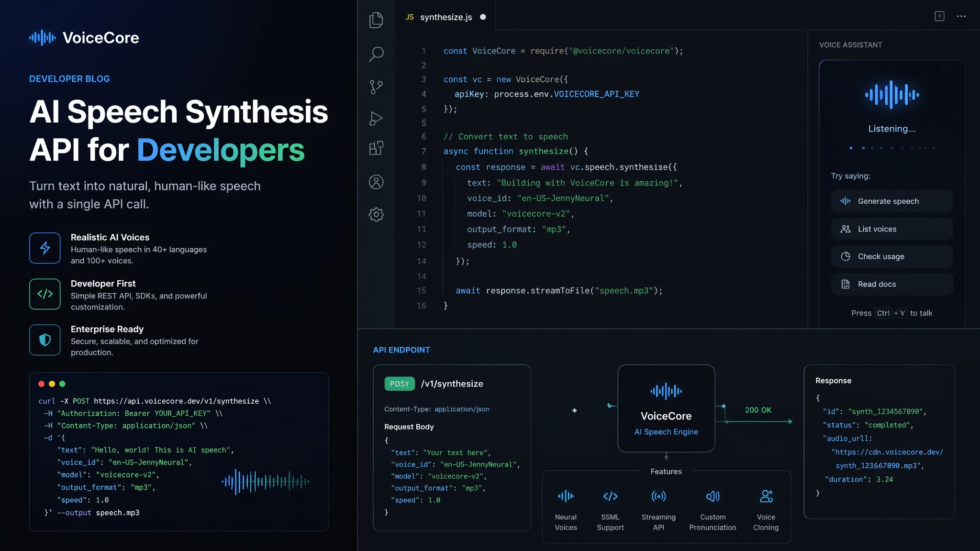Select the List voices suggestion
980x551 pixels.
coord(892,229)
